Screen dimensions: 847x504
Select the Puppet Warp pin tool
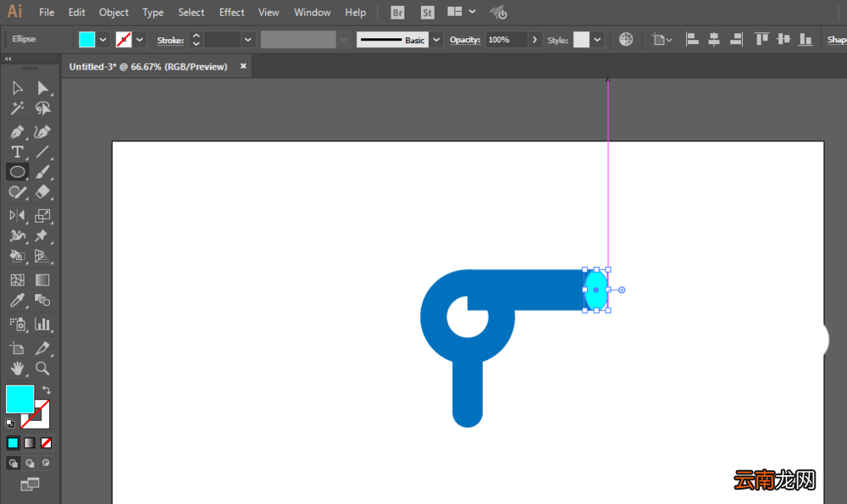coord(42,236)
